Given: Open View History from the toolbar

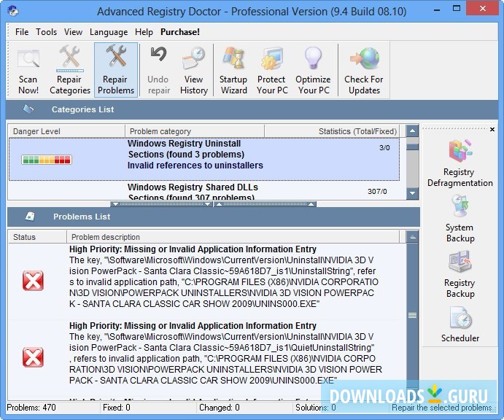Looking at the screenshot, I should coord(194,71).
